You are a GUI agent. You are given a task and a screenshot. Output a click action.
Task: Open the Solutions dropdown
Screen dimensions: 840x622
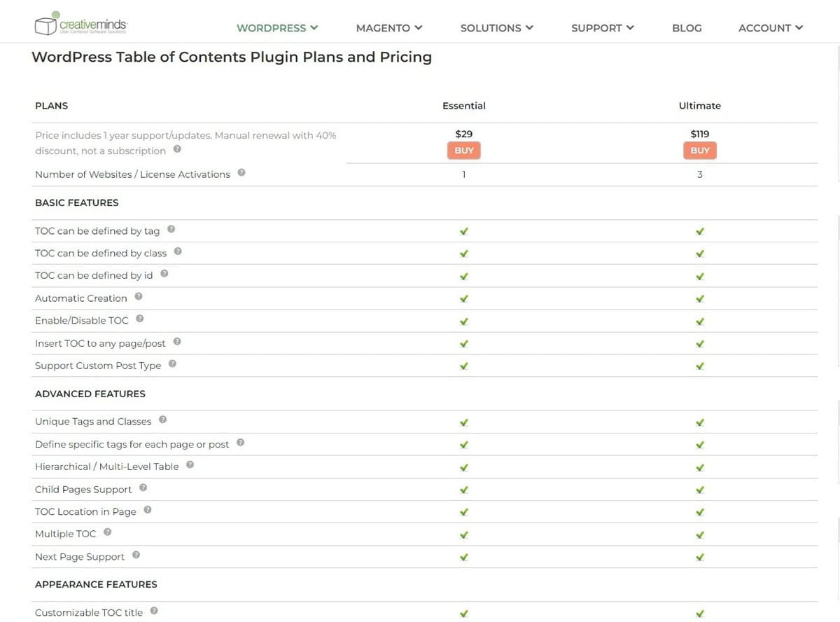[x=497, y=28]
